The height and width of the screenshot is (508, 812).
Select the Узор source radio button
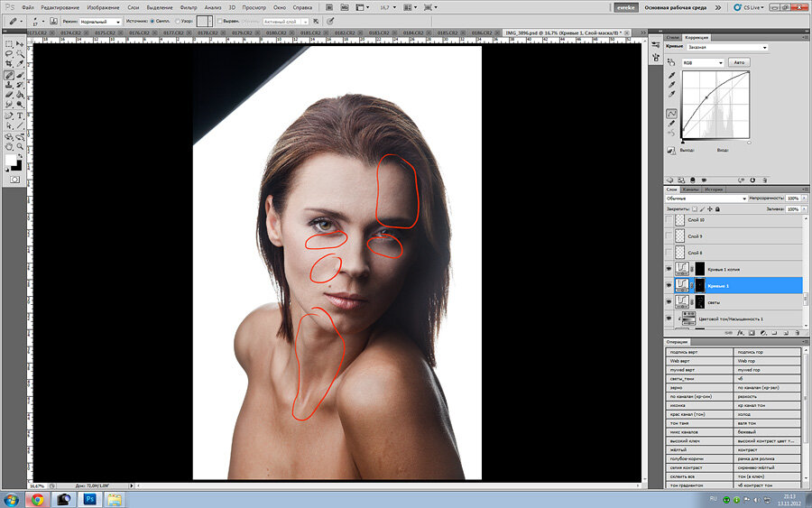179,21
